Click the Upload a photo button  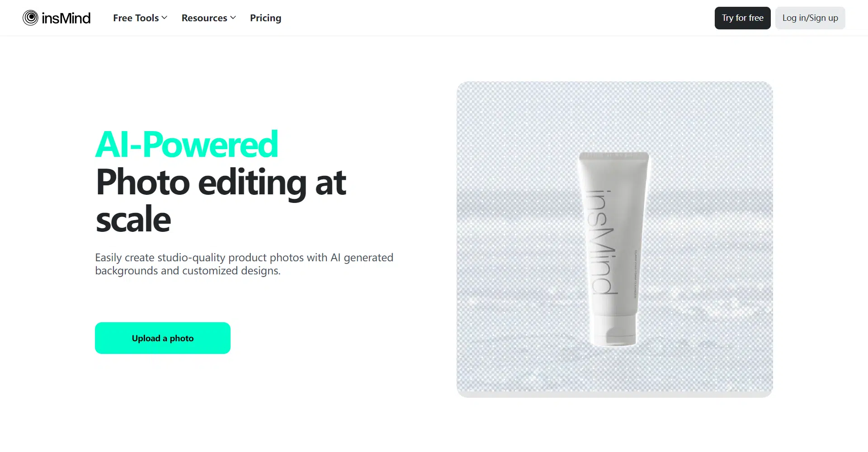pyautogui.click(x=163, y=338)
